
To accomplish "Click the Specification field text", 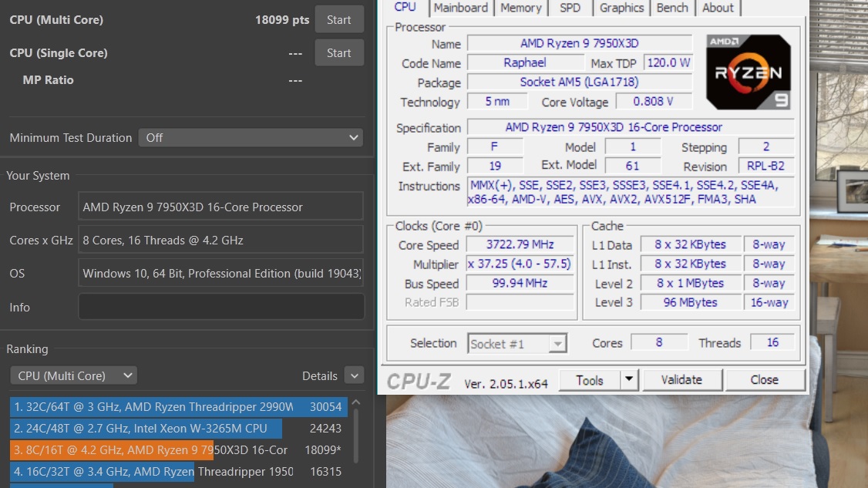I will tap(631, 127).
